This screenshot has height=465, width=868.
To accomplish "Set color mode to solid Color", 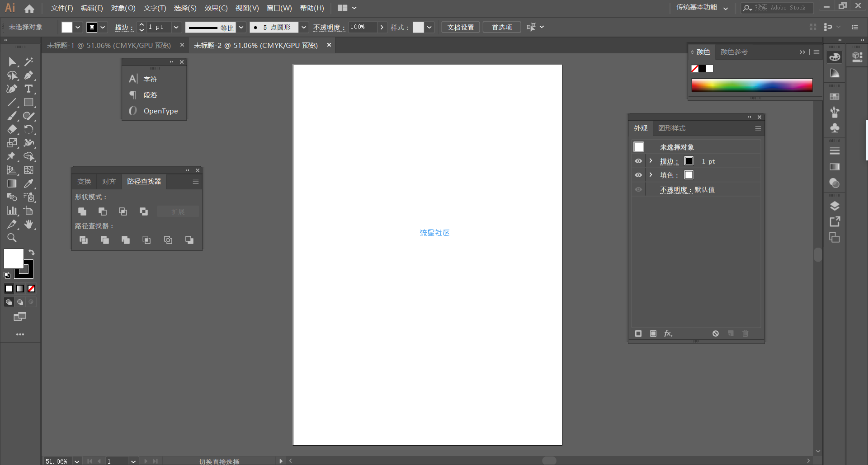I will [9, 289].
